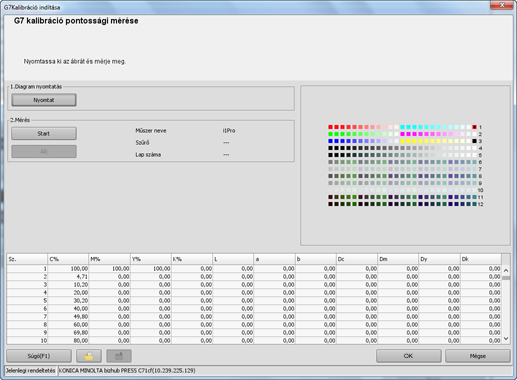Screen dimensions: 517x380
Task: Click the folder open icon button
Action: [89, 356]
